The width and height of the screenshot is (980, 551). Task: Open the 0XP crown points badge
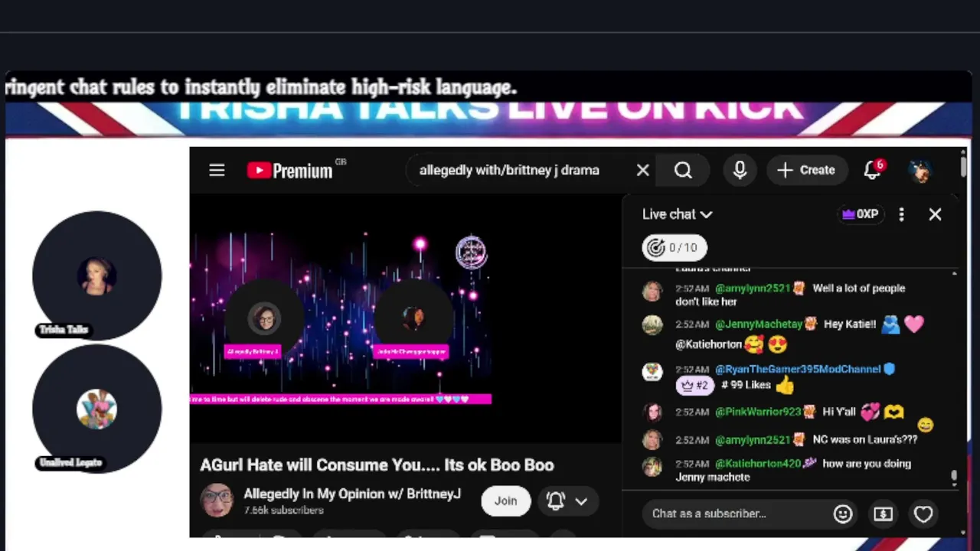pos(860,214)
